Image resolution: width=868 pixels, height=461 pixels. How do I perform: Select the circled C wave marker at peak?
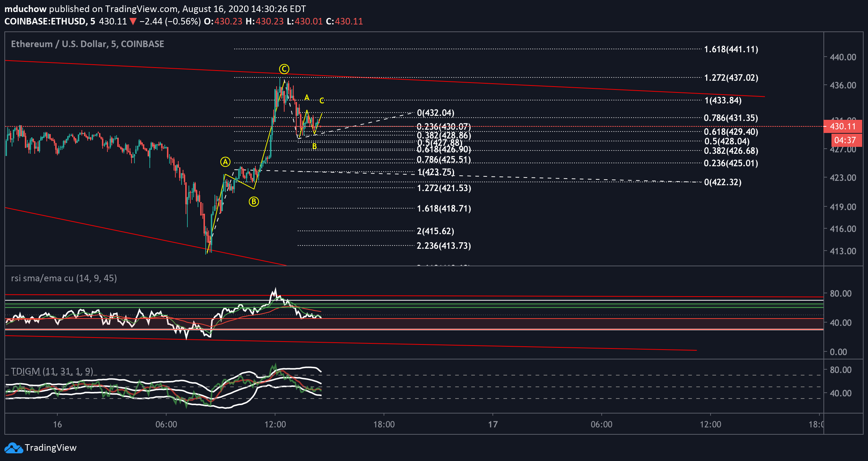pyautogui.click(x=284, y=69)
